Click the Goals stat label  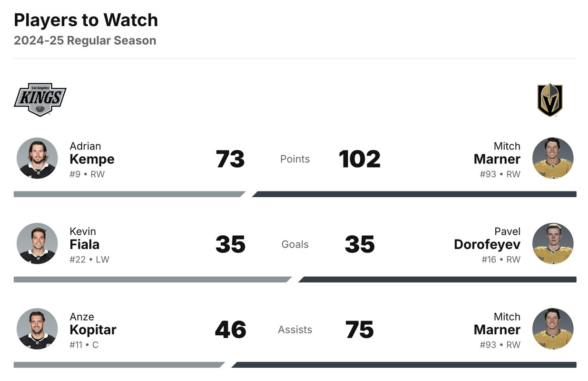click(x=295, y=244)
